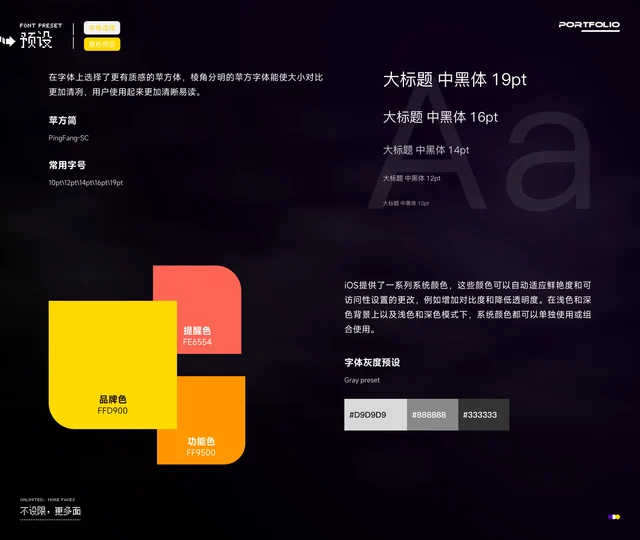Click the yellow 颜色预设 tag
Screen dimensions: 640x540
[102, 44]
